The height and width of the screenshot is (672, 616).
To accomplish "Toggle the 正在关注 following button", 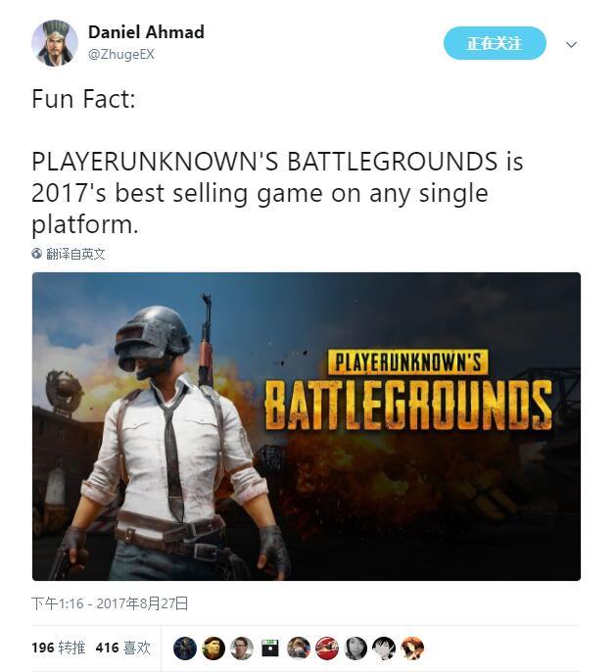I will 495,43.
